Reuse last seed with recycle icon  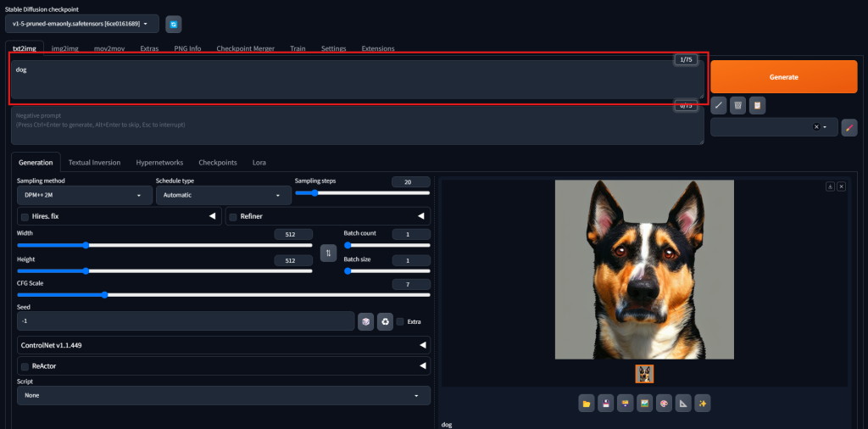click(385, 321)
